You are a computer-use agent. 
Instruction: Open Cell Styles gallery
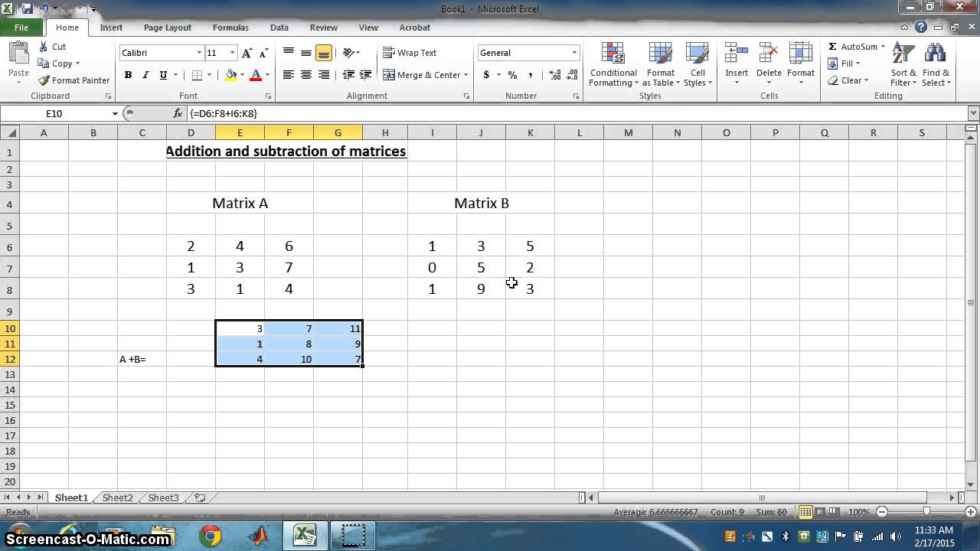coord(697,65)
